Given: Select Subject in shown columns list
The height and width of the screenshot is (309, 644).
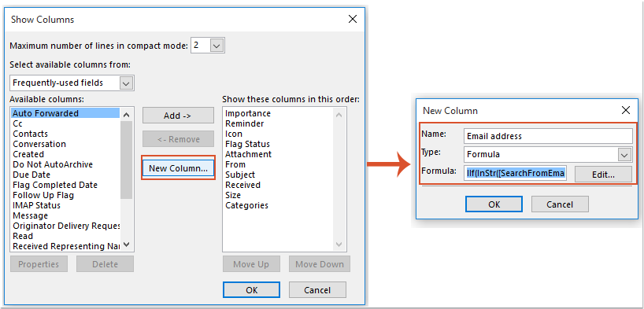Looking at the screenshot, I should (278, 175).
